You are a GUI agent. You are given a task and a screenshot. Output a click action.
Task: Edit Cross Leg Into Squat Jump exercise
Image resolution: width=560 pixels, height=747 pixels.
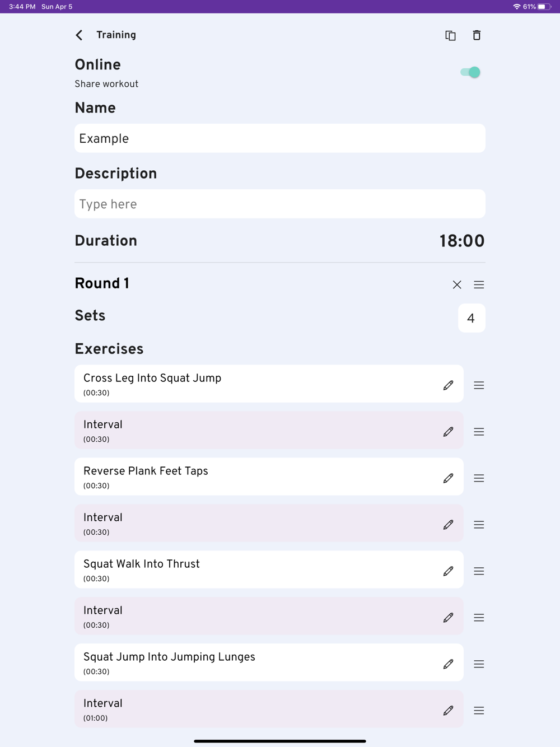(x=448, y=385)
